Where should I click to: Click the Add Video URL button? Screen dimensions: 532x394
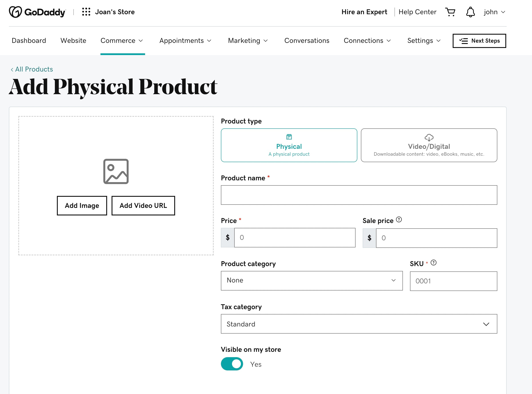tap(143, 205)
